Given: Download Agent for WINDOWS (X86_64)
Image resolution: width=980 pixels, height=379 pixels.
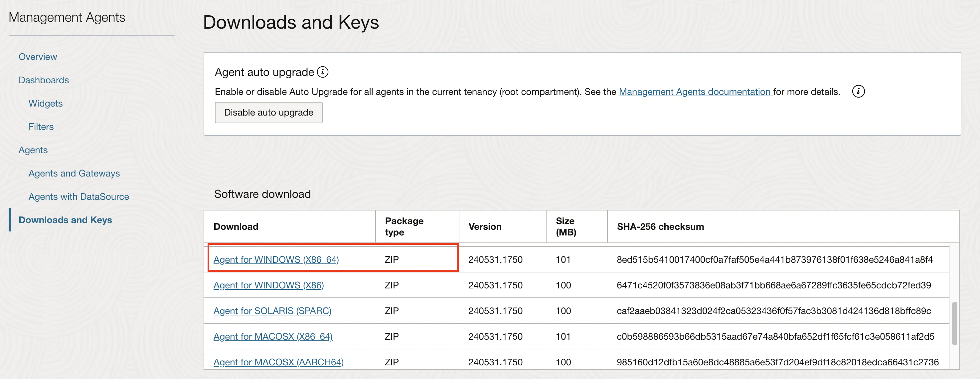Looking at the screenshot, I should [x=276, y=259].
